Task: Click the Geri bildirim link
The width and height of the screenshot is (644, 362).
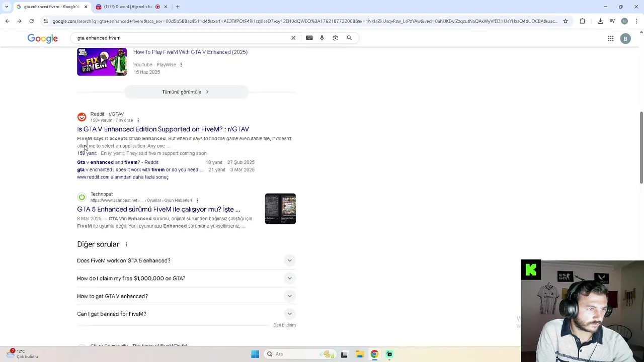Action: click(x=284, y=325)
